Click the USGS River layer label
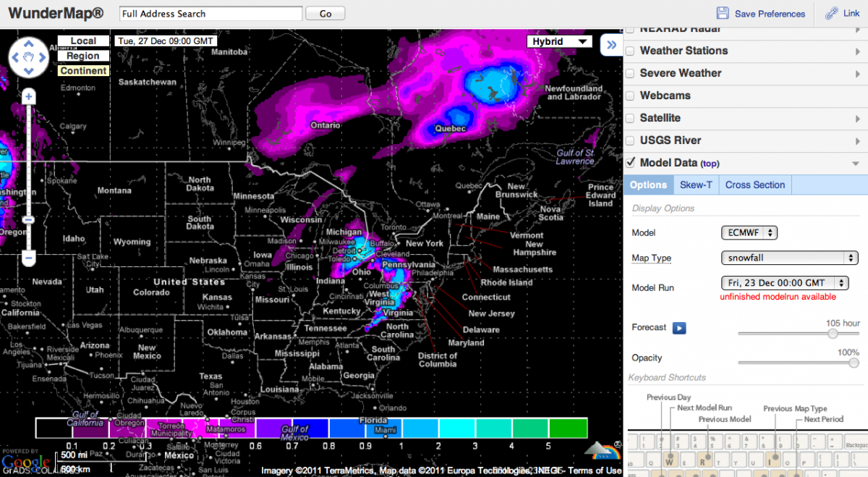 [671, 140]
